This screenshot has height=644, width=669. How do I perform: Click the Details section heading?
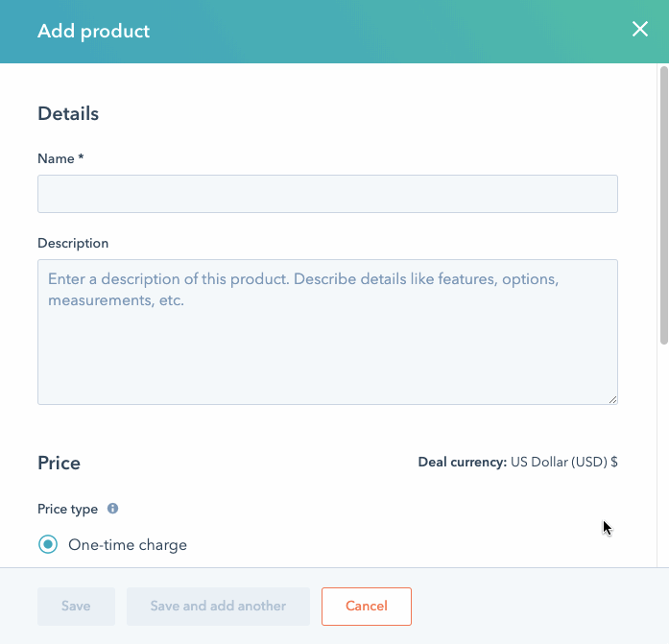68,113
